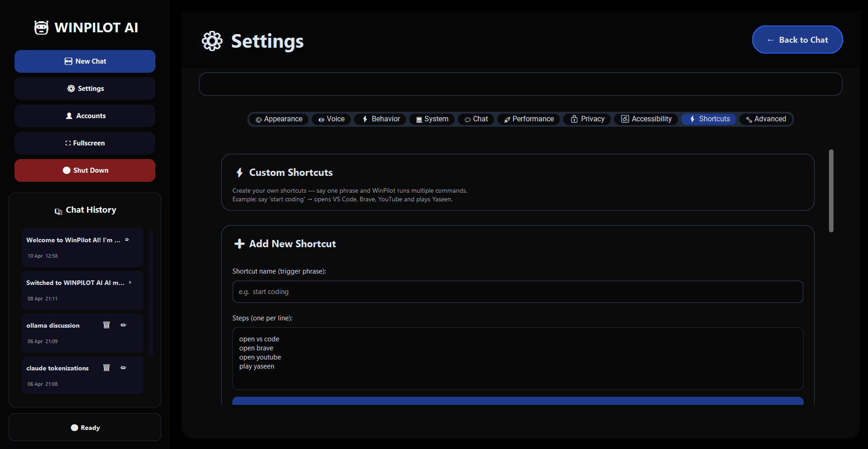Click the 'Shortcut name (trigger phrase):' label
This screenshot has width=868, height=449.
pyautogui.click(x=279, y=271)
